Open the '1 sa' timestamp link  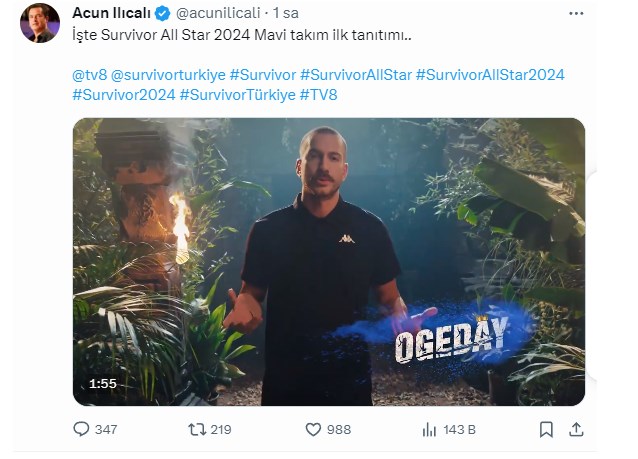click(286, 13)
